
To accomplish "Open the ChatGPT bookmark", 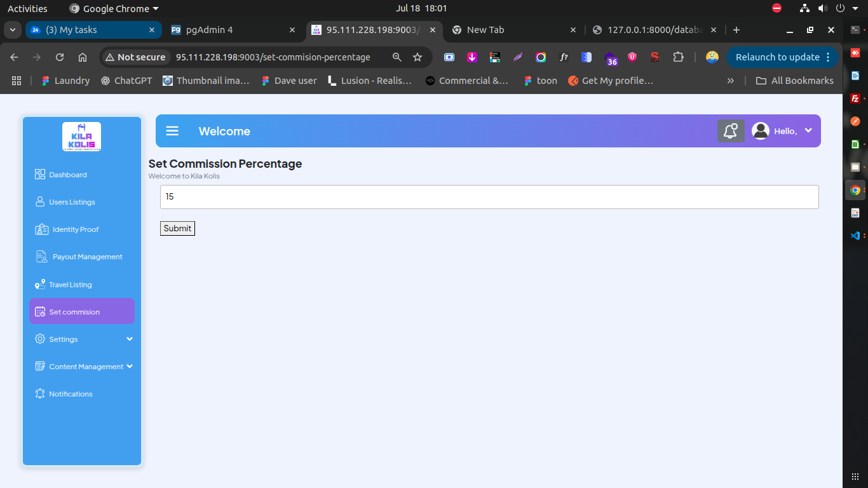I will click(126, 81).
